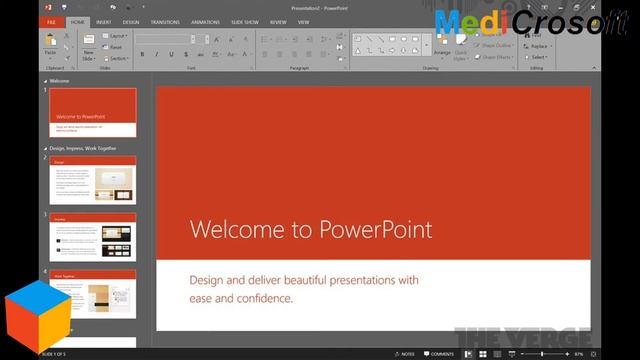Decrease the list indent level
Screen dimensions: 640x360
tap(294, 40)
